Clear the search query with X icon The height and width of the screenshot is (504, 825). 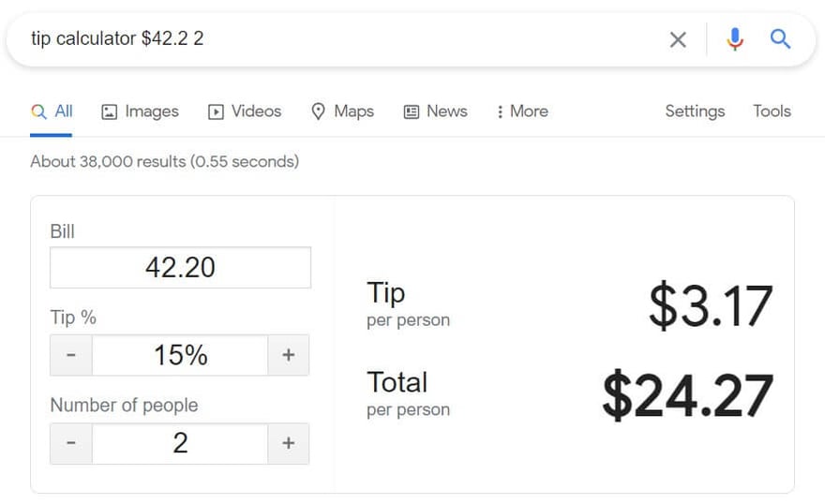pyautogui.click(x=678, y=39)
